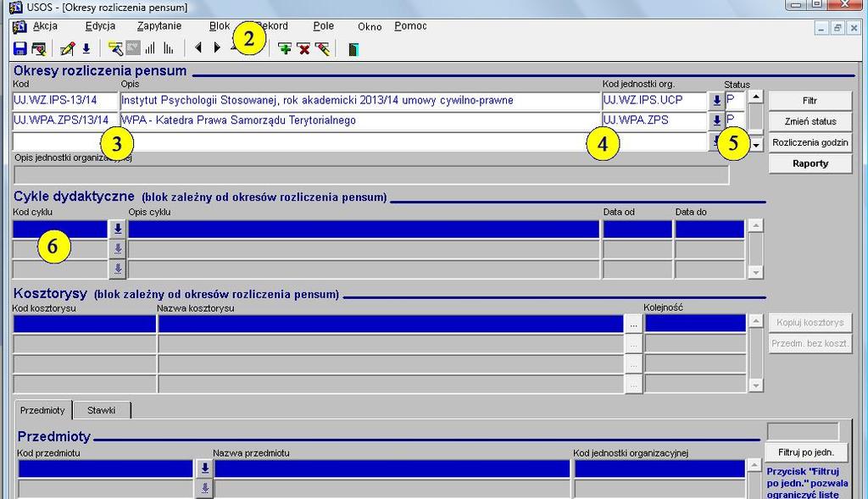Click first Data od field
Viewport: 868px width, 499px height.
click(637, 229)
